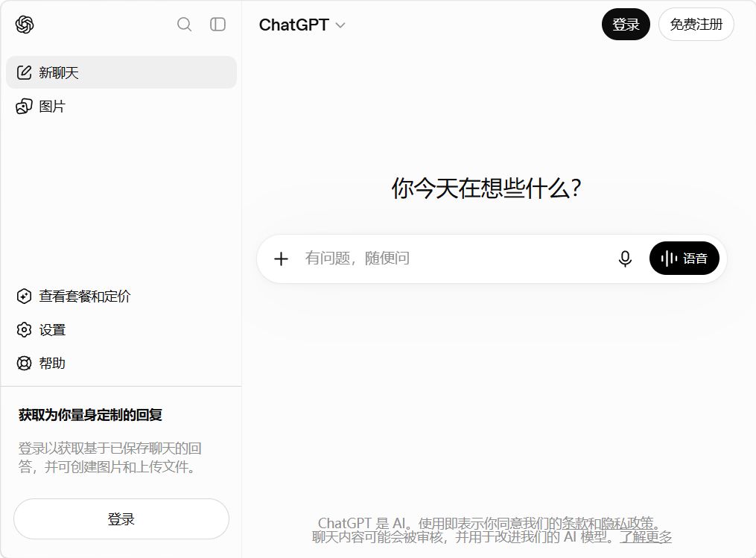Open 查看套餐和定价 plans and pricing
Image resolution: width=756 pixels, height=558 pixels.
[x=121, y=296]
